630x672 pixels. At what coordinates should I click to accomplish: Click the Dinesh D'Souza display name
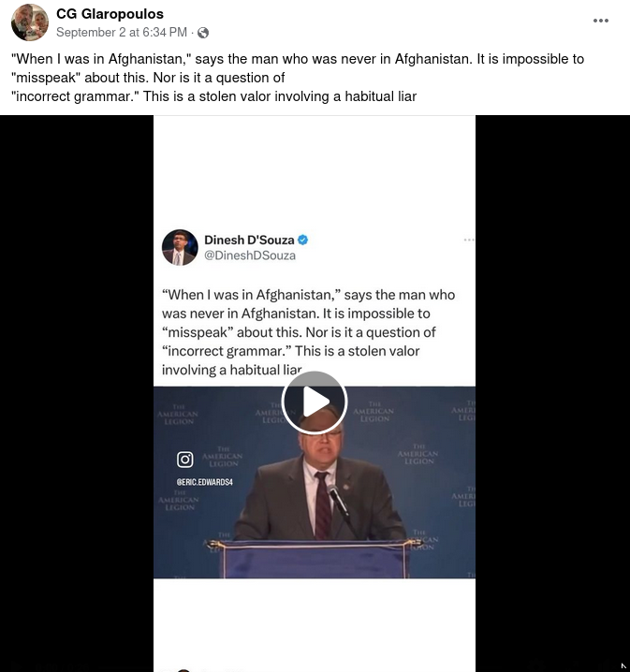coord(249,240)
